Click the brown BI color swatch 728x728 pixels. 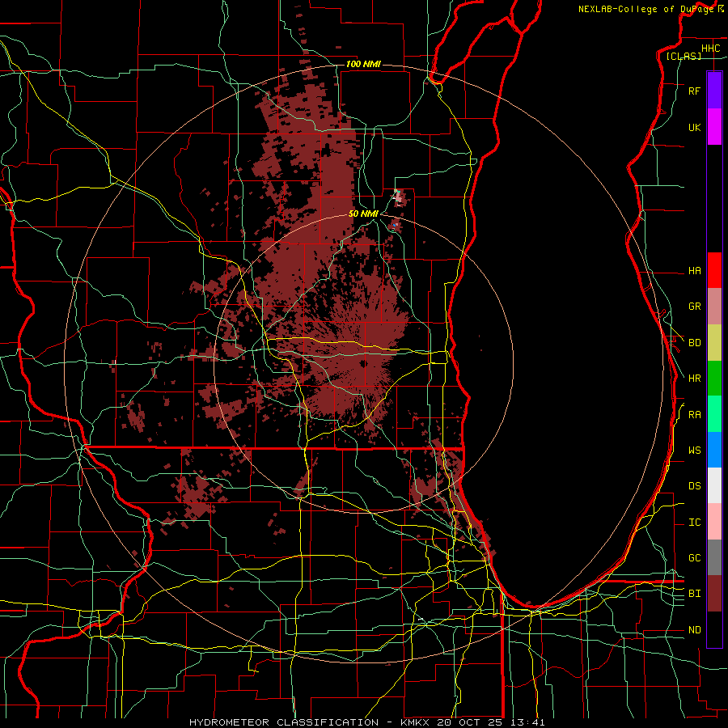(714, 594)
